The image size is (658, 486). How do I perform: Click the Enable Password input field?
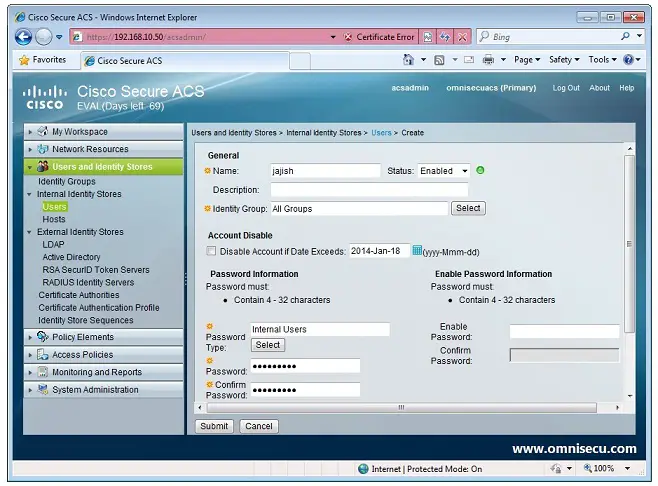(564, 332)
